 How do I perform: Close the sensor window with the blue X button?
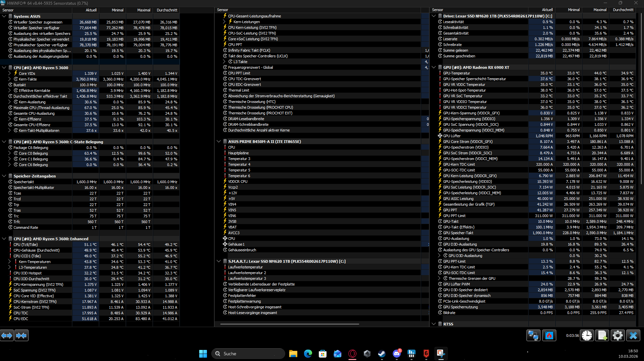pyautogui.click(x=633, y=336)
